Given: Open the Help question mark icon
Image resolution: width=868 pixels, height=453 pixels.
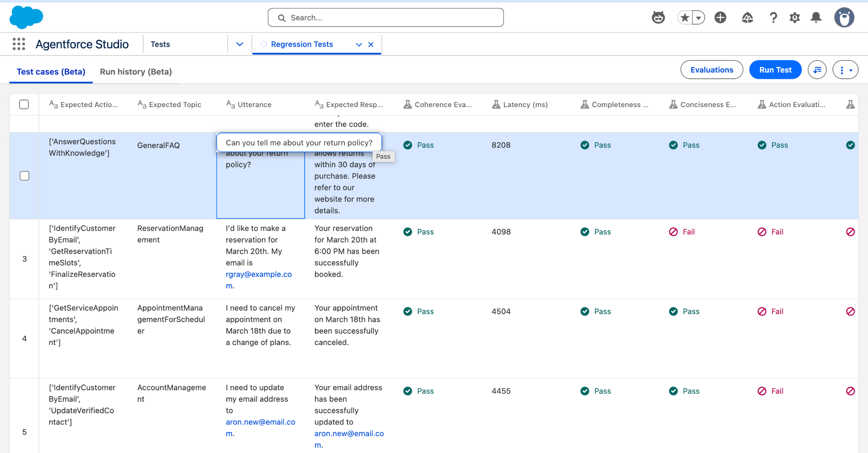Looking at the screenshot, I should pyautogui.click(x=773, y=18).
